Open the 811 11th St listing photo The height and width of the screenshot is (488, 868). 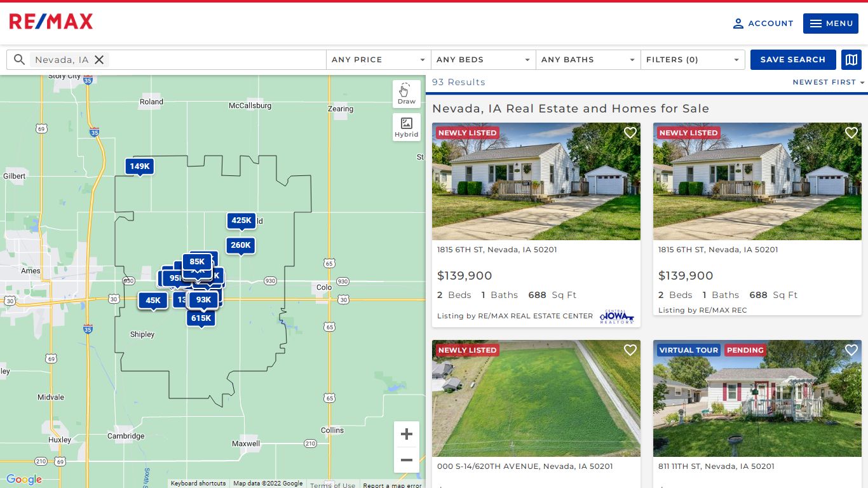pyautogui.click(x=757, y=398)
